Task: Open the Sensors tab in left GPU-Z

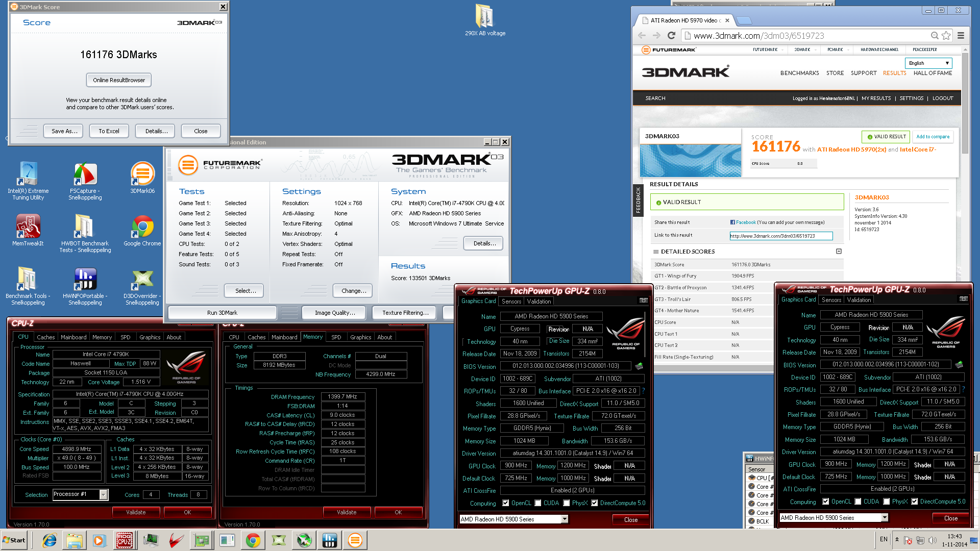Action: pyautogui.click(x=511, y=302)
